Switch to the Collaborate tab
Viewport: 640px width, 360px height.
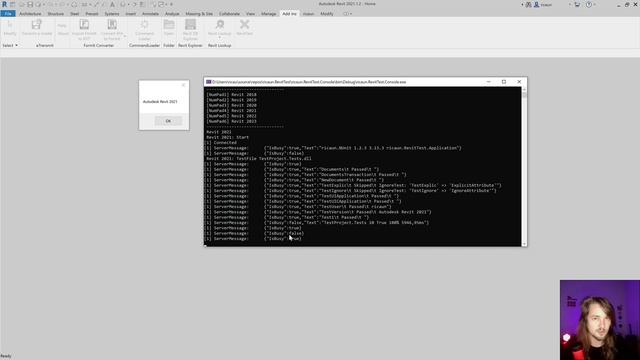[x=229, y=14]
